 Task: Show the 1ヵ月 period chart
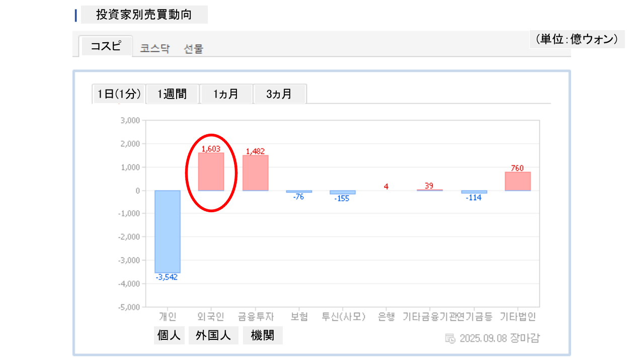tap(226, 94)
